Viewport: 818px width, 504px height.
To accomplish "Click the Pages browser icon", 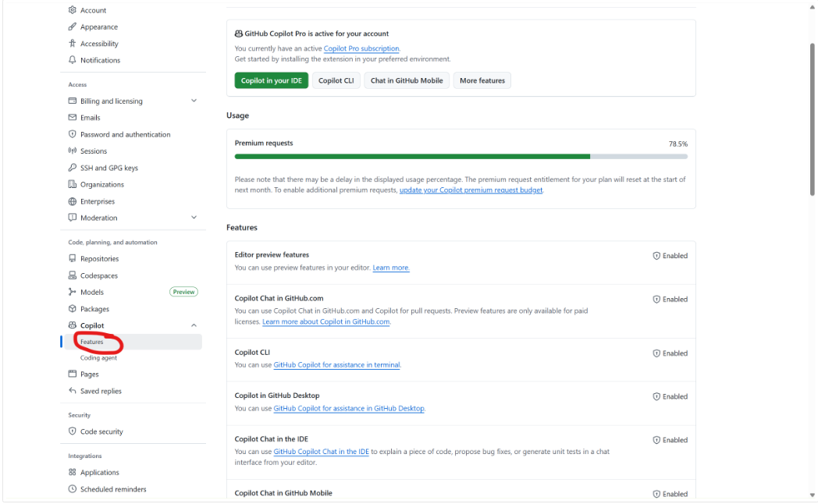I will pyautogui.click(x=73, y=374).
